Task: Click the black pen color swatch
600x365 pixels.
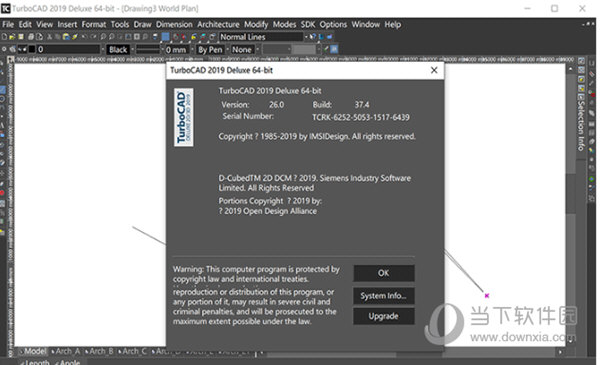Action: pyautogui.click(x=32, y=49)
